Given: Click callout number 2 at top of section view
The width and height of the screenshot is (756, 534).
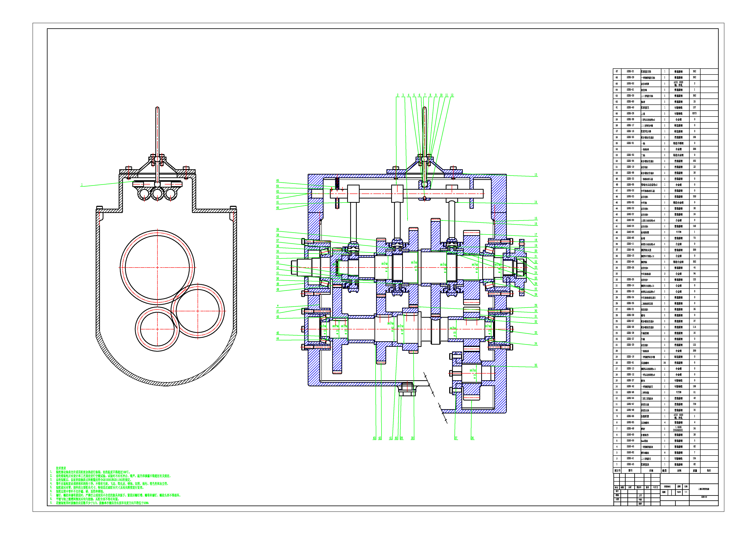Looking at the screenshot, I should [x=397, y=95].
